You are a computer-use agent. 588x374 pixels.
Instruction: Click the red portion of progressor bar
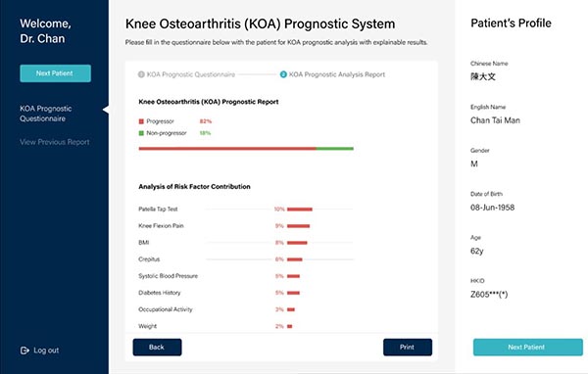[227, 149]
